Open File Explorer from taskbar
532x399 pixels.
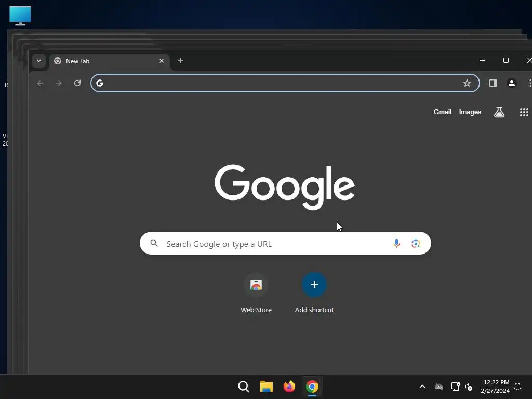(x=267, y=387)
